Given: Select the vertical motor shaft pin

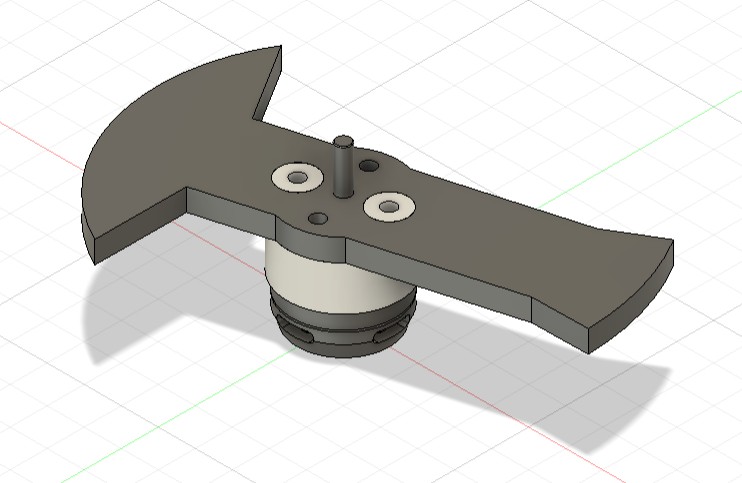Looking at the screenshot, I should pos(344,166).
